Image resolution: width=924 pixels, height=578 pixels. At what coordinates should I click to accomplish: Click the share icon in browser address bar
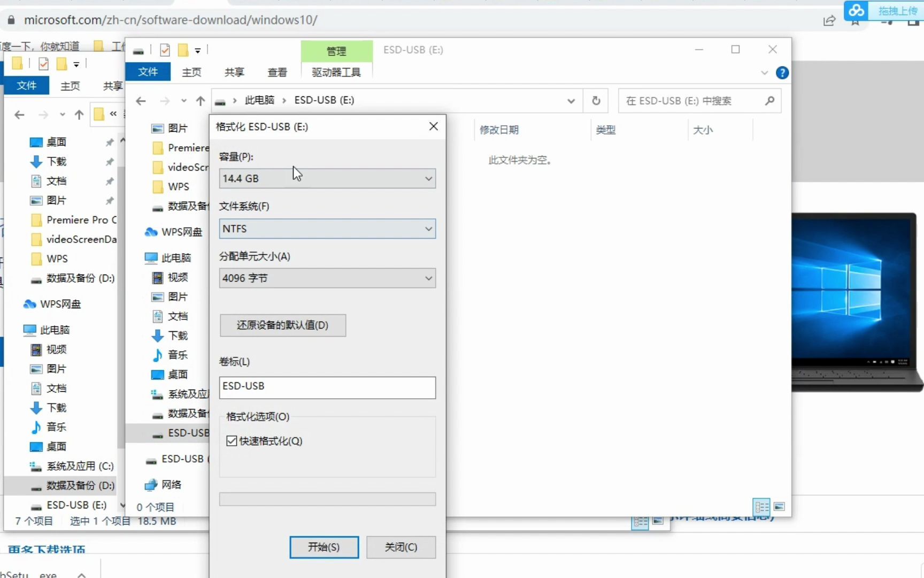tap(829, 20)
